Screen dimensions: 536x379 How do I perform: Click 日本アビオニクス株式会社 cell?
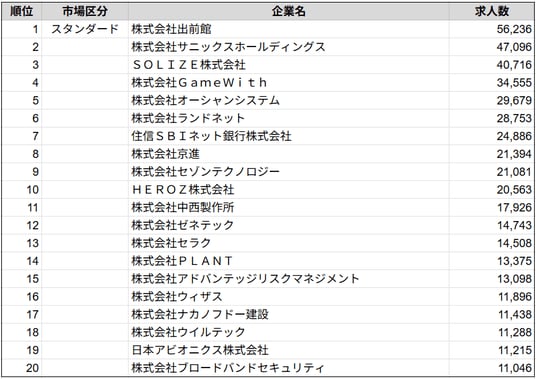[x=289, y=350]
